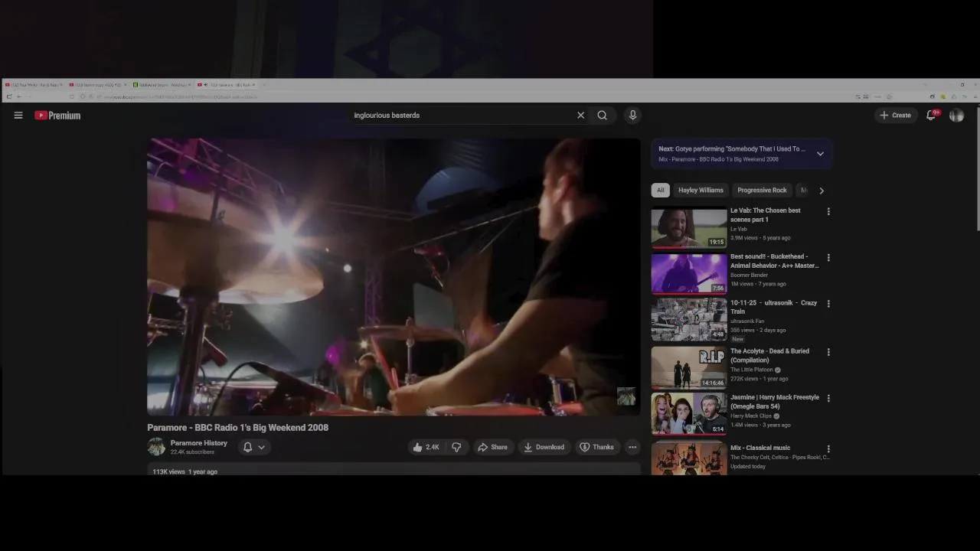Open subscription notification bell dropdown
The width and height of the screenshot is (980, 551).
pos(253,447)
